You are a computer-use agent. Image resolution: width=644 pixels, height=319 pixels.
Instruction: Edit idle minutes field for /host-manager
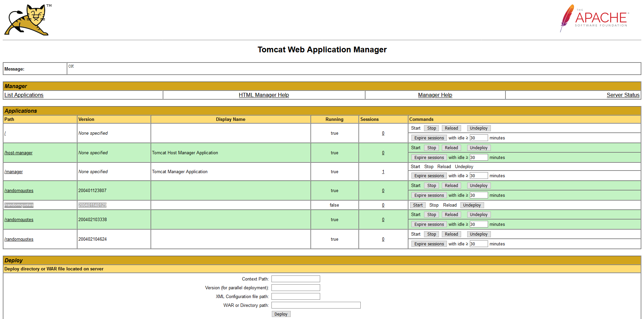click(x=478, y=158)
